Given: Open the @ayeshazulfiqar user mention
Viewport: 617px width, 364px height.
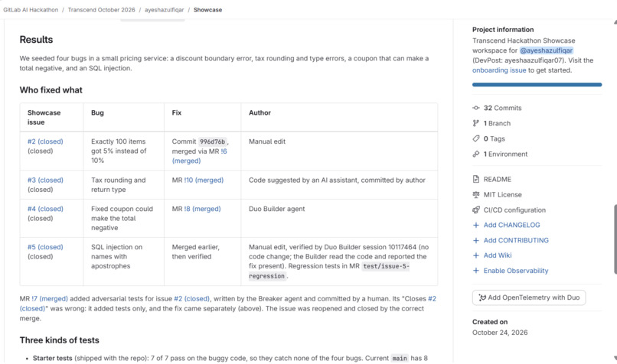Looking at the screenshot, I should click(546, 50).
